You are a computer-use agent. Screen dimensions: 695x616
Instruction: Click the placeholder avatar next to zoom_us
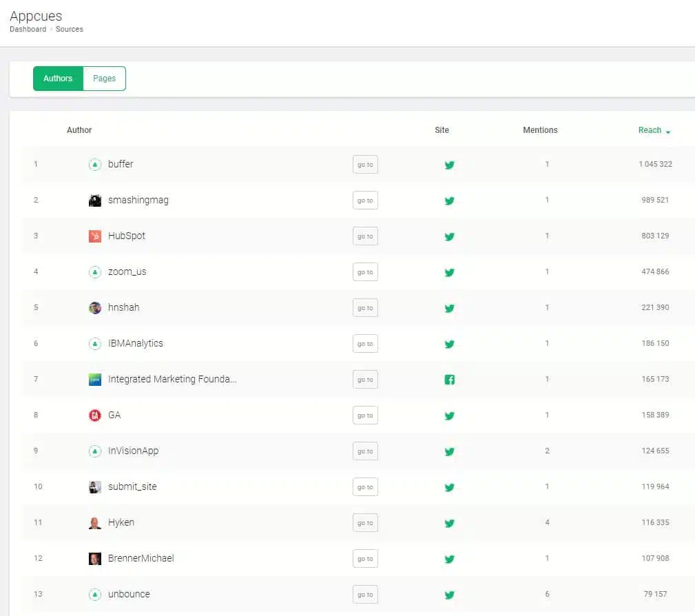pyautogui.click(x=95, y=272)
